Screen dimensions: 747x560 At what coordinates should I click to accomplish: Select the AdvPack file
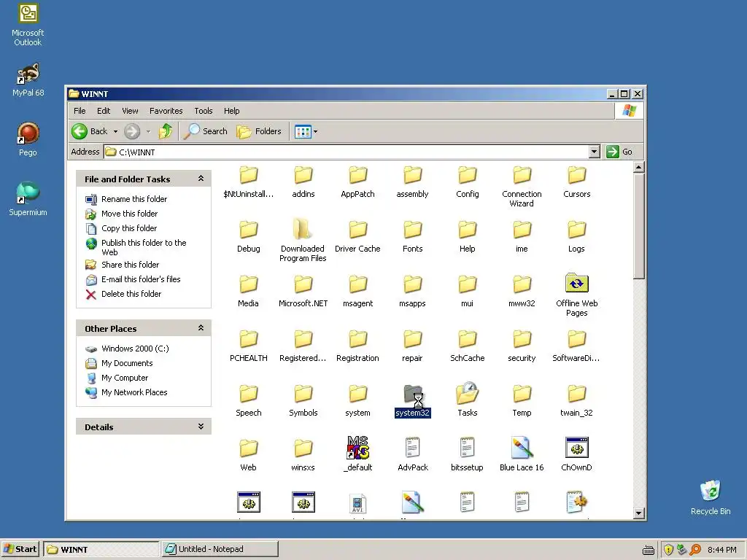[x=413, y=454]
